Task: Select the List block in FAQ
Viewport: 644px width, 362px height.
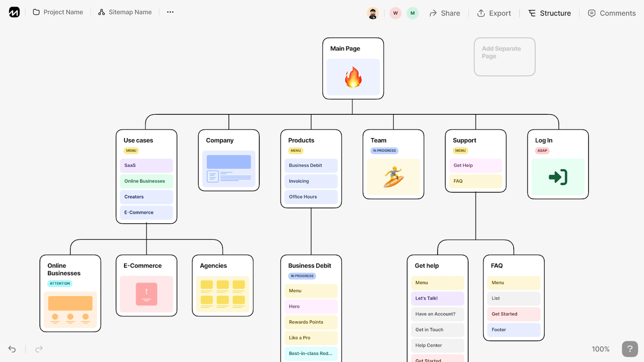Action: [x=514, y=298]
